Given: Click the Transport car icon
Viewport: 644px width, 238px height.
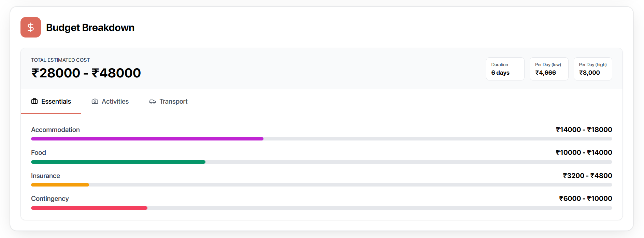Looking at the screenshot, I should tap(153, 102).
